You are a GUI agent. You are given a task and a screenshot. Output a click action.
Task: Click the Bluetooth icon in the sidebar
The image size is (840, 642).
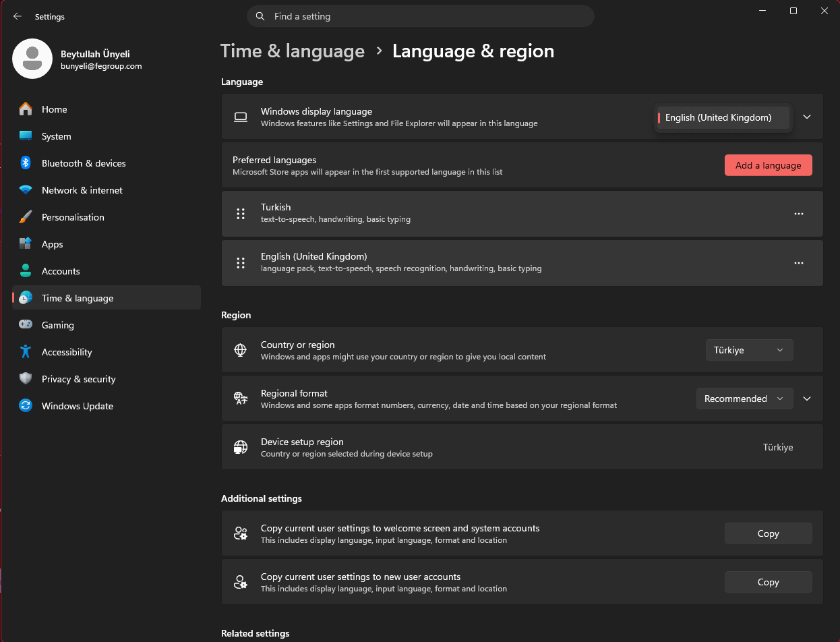(26, 163)
